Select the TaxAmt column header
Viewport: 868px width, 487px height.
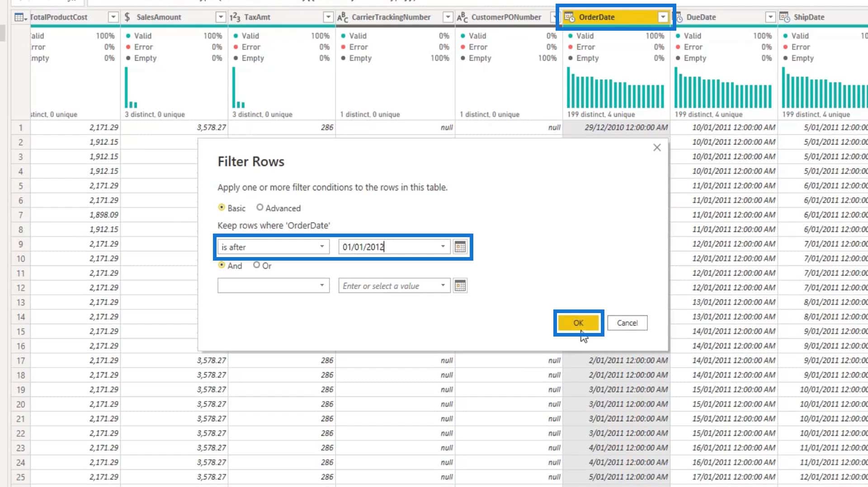tap(282, 17)
